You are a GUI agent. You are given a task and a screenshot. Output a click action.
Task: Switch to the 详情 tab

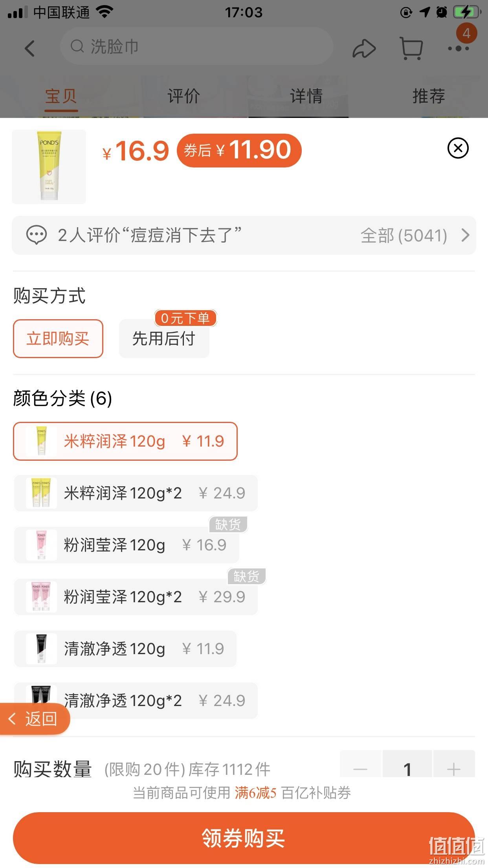[306, 96]
